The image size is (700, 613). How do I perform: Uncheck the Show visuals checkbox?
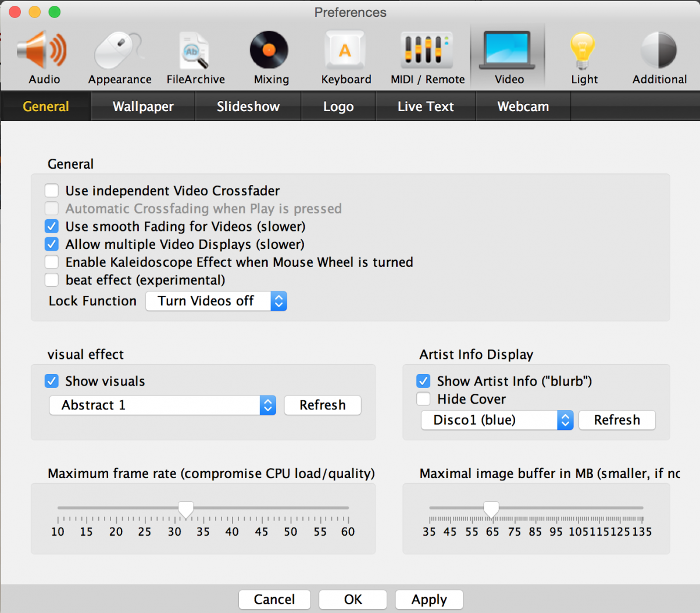pyautogui.click(x=52, y=381)
